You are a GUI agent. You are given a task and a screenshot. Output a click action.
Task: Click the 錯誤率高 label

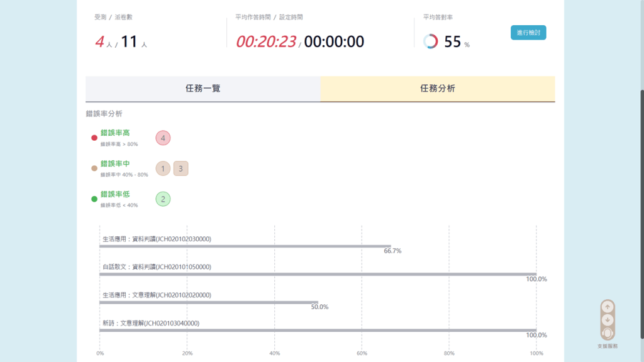(115, 133)
